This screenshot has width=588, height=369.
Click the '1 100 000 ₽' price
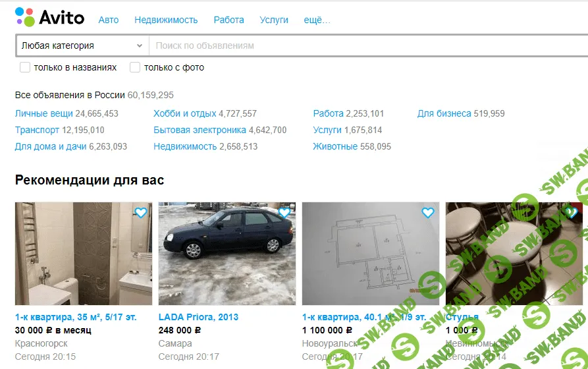327,330
